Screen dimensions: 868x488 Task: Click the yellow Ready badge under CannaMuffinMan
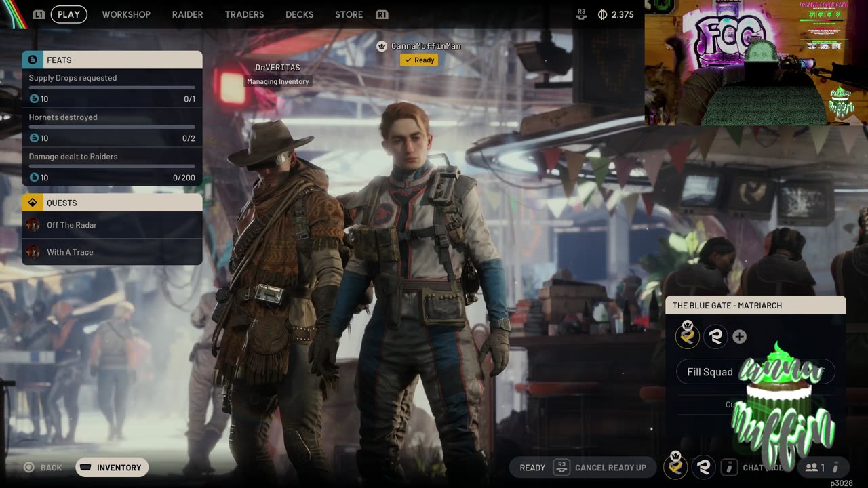click(419, 60)
